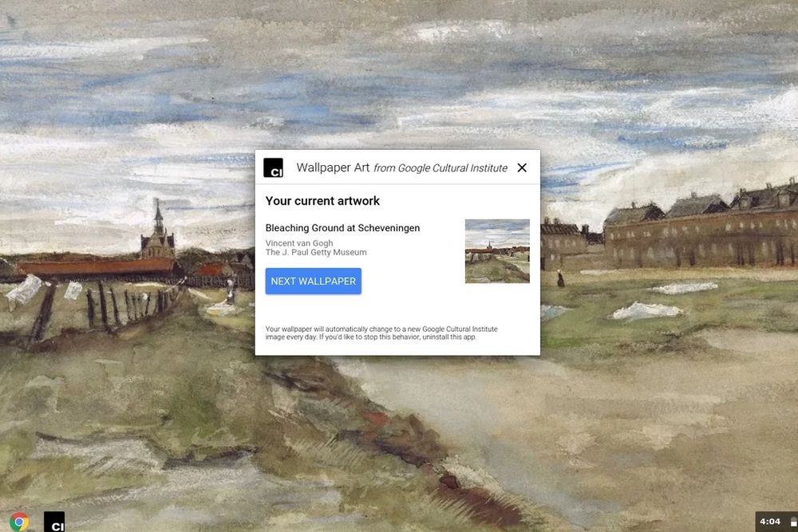The height and width of the screenshot is (532, 798).
Task: Launch the CI app from the shelf
Action: [54, 522]
